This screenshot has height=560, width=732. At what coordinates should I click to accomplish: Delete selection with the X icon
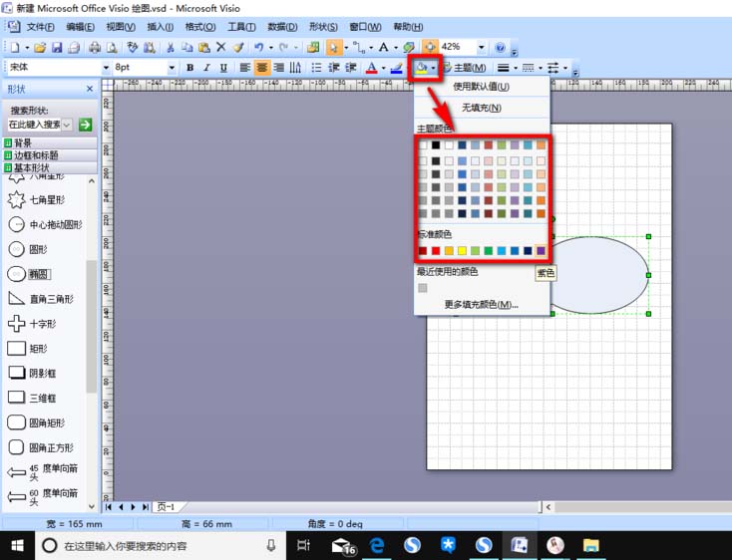[x=220, y=47]
